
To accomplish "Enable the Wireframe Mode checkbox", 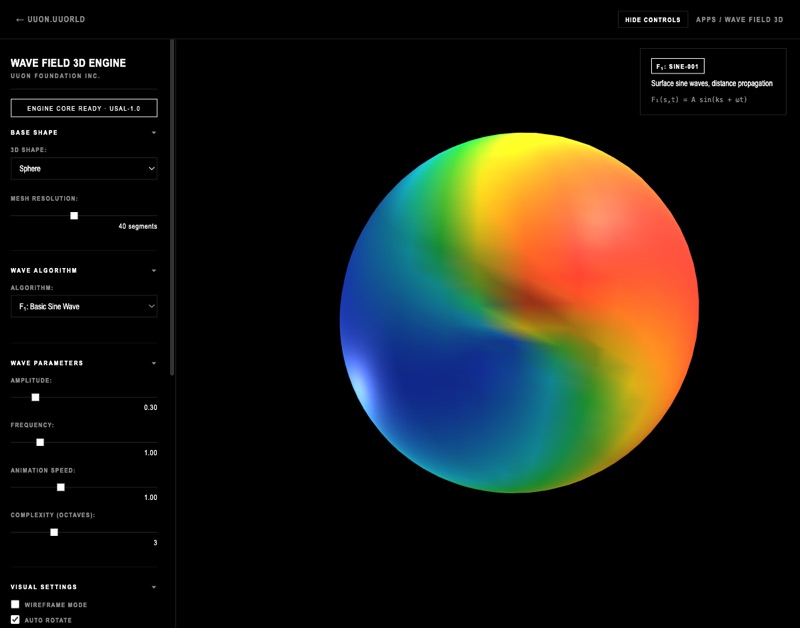I will (x=15, y=605).
